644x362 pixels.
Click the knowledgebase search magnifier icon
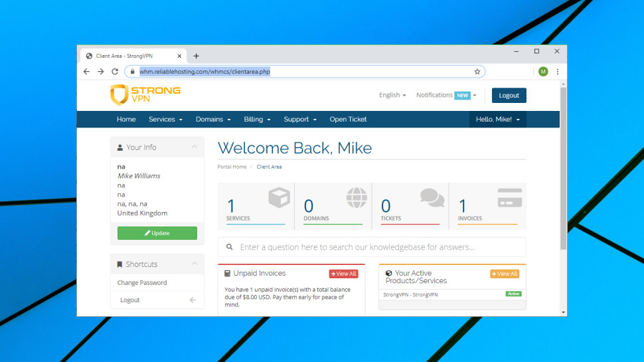pyautogui.click(x=229, y=247)
